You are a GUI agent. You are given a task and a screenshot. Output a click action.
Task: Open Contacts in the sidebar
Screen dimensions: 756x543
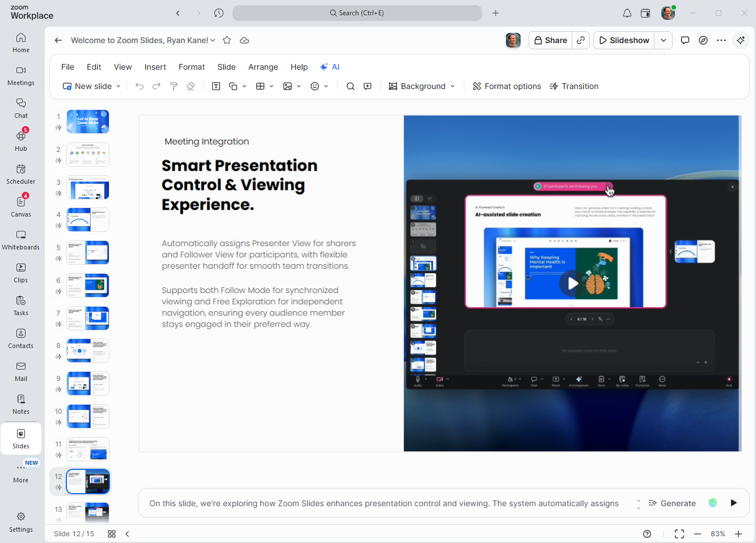(x=21, y=338)
